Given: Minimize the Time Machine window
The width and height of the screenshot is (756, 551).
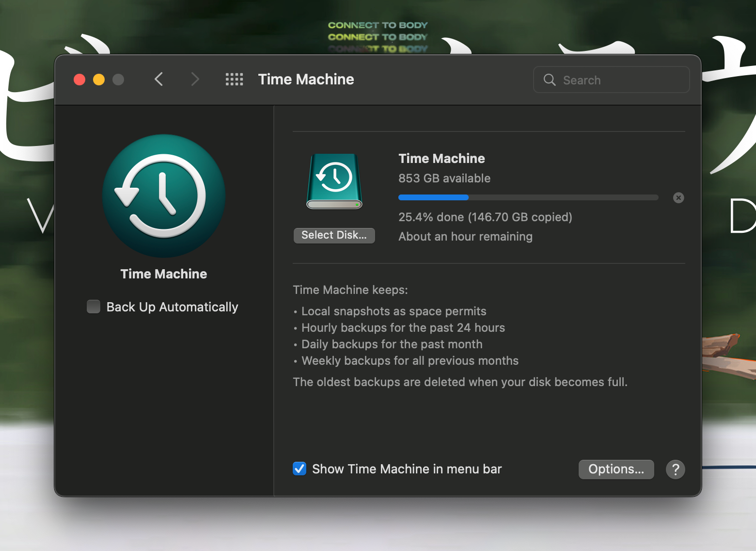Looking at the screenshot, I should (99, 80).
